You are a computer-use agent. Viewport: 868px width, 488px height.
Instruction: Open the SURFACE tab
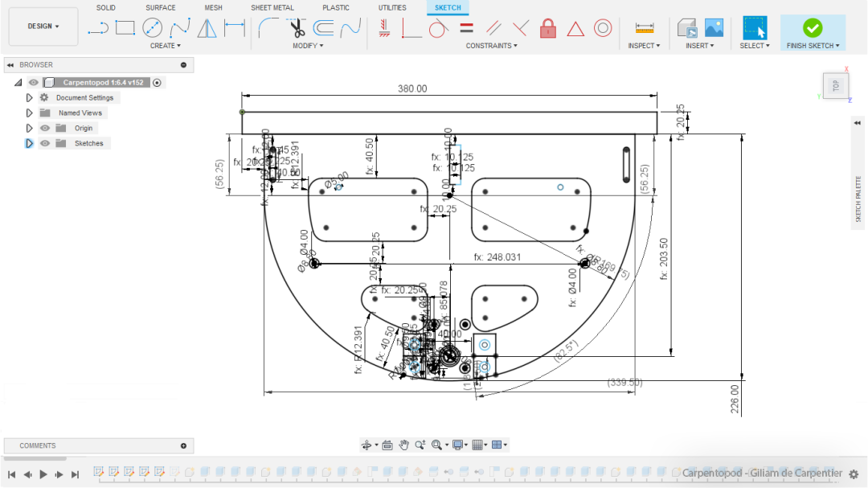coord(161,8)
